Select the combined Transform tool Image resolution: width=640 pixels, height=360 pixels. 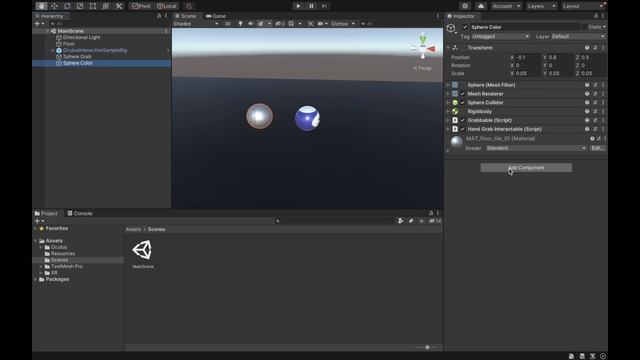106,6
